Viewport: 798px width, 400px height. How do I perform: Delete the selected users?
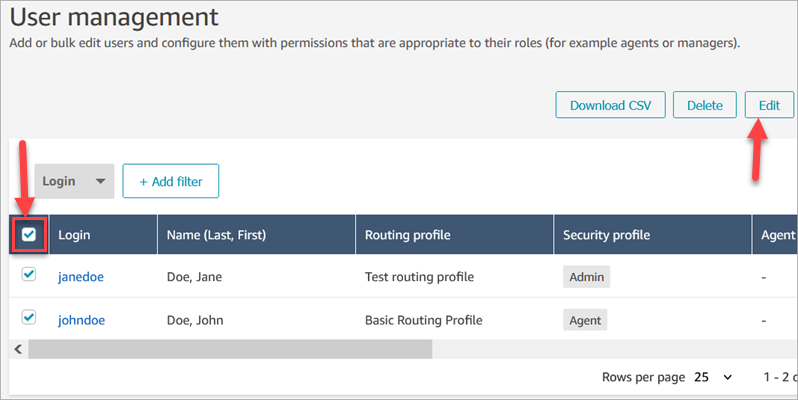coord(705,105)
